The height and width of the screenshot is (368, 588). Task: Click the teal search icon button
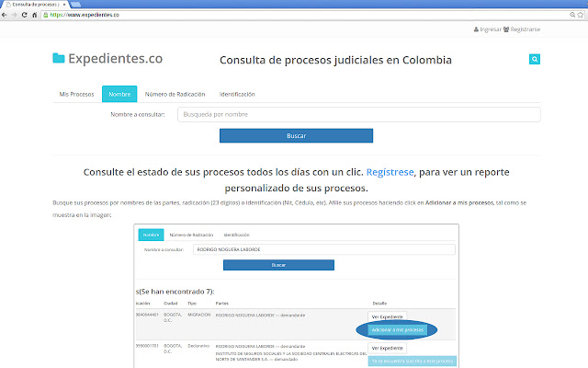tap(535, 59)
